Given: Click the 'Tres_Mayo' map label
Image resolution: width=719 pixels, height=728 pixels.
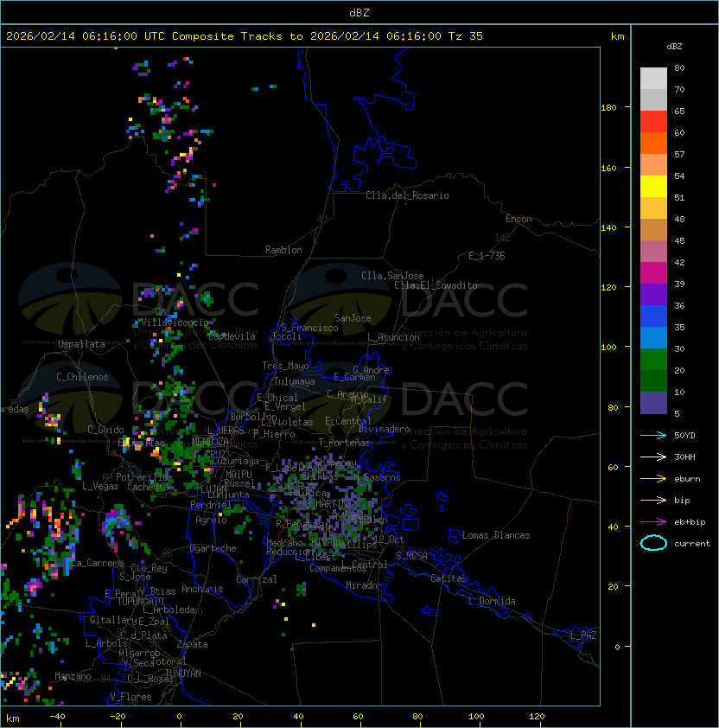Looking at the screenshot, I should (285, 366).
